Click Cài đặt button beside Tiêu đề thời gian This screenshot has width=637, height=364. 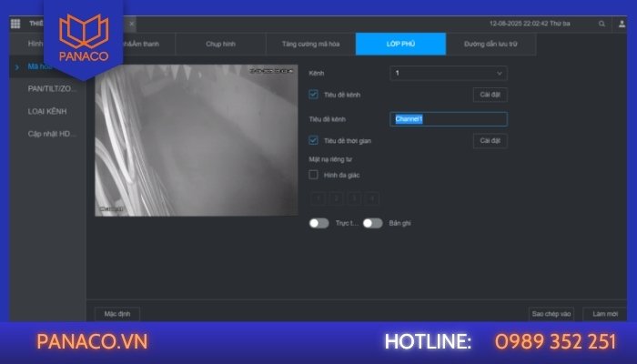490,140
